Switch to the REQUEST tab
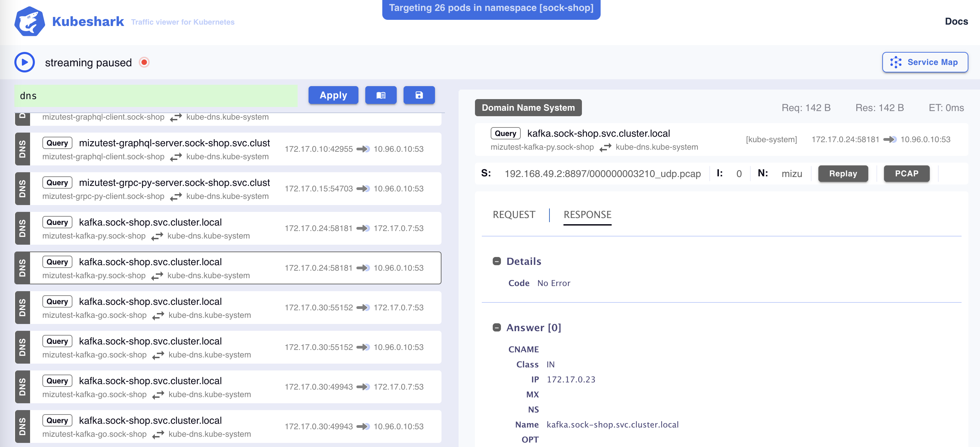Screen dimensions: 980x447 [514, 215]
